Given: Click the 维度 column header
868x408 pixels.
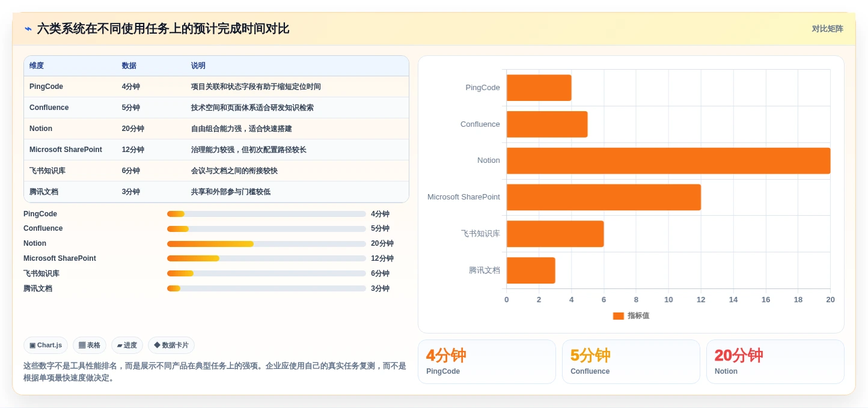Looking at the screenshot, I should point(37,65).
